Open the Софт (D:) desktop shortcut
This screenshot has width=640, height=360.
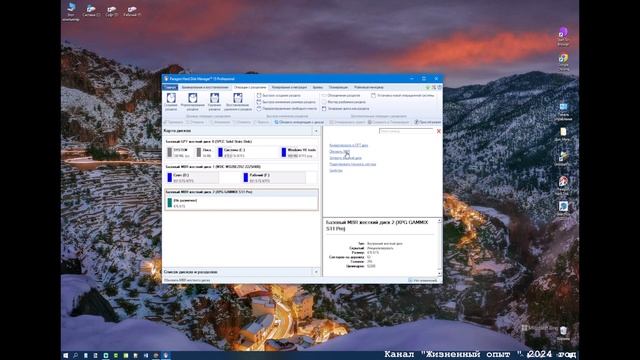[111, 11]
